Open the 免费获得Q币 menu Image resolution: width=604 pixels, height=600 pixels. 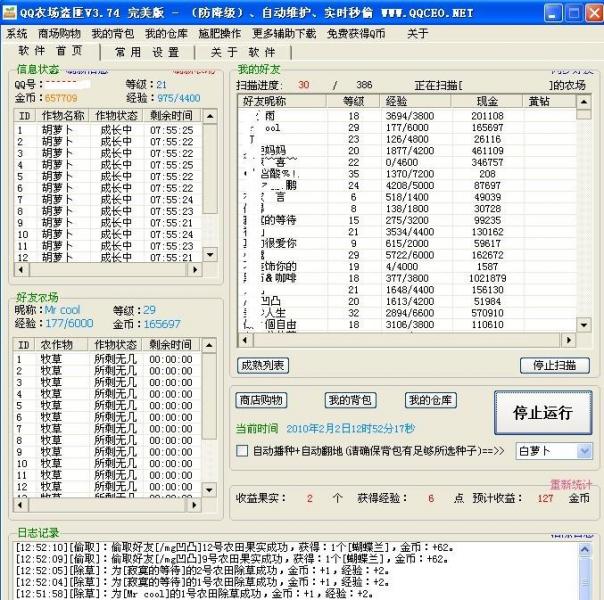pos(356,34)
